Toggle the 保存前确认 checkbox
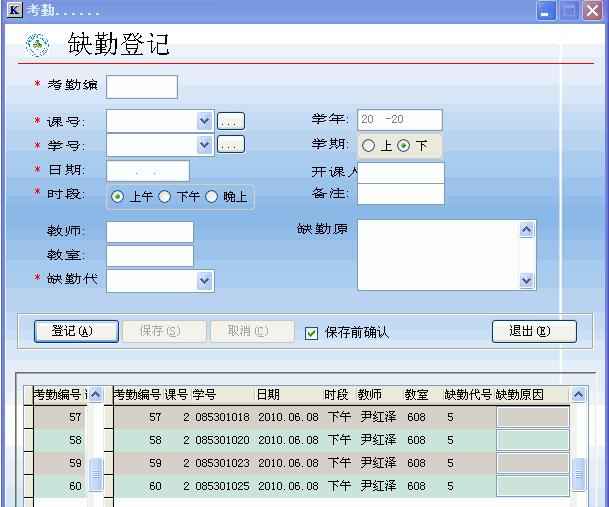Screen dimensions: 609x507 click(312, 333)
